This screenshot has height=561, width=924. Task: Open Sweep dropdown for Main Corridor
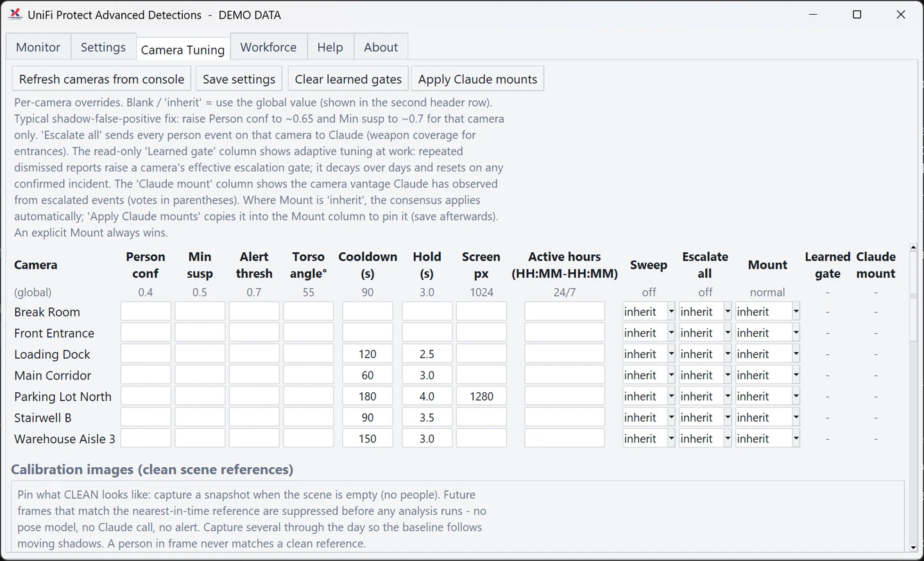[x=649, y=375]
